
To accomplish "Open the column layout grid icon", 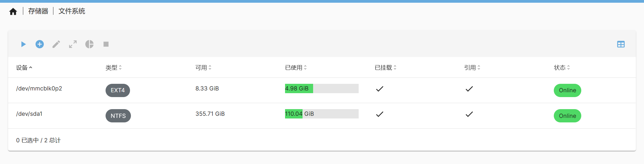I will [x=621, y=44].
